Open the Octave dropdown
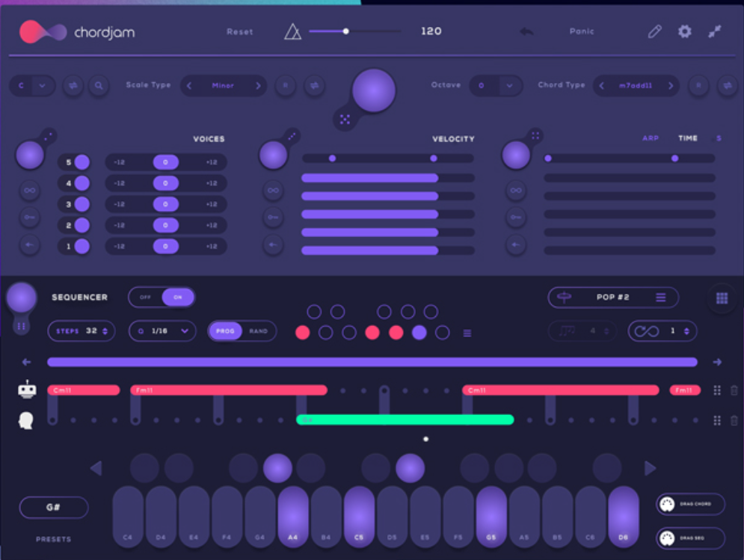Viewport: 744px width, 560px height. tap(495, 85)
